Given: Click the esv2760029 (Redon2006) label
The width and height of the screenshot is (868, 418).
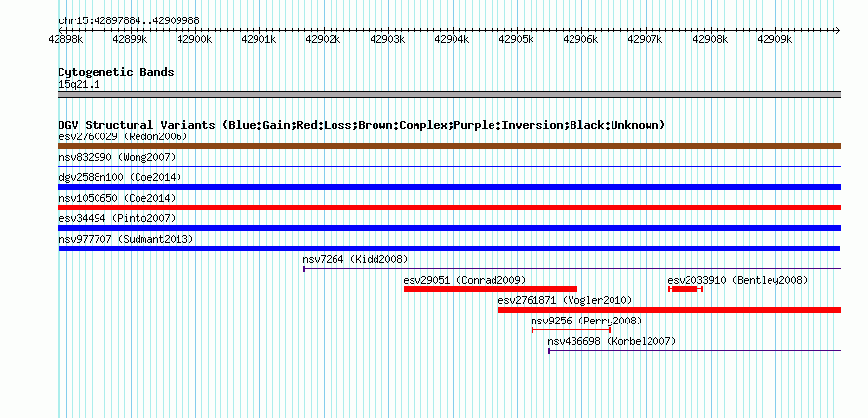Looking at the screenshot, I should 123,136.
